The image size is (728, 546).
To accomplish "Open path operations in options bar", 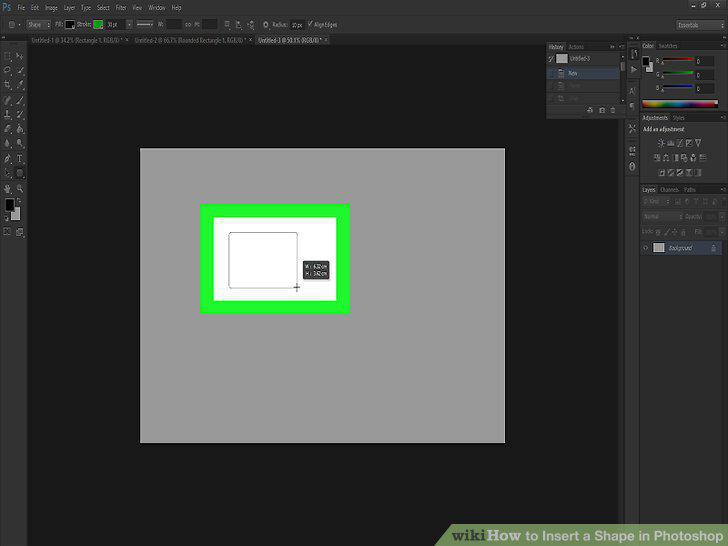I will [227, 25].
